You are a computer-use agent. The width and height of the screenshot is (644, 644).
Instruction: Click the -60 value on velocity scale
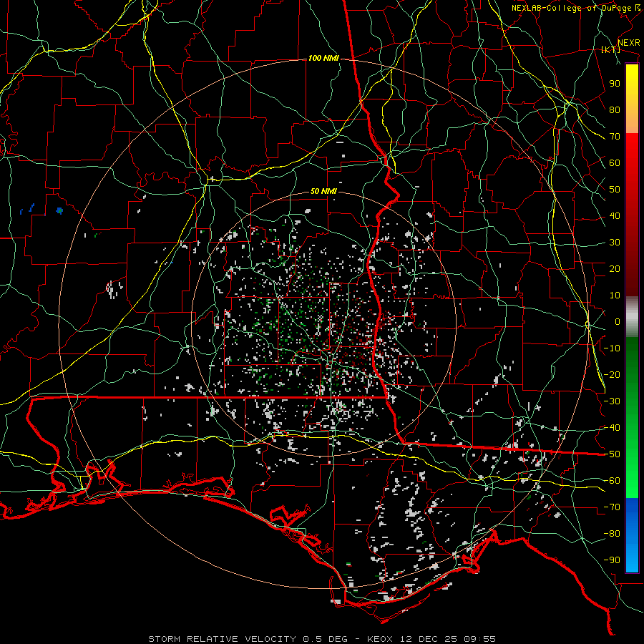612,481
